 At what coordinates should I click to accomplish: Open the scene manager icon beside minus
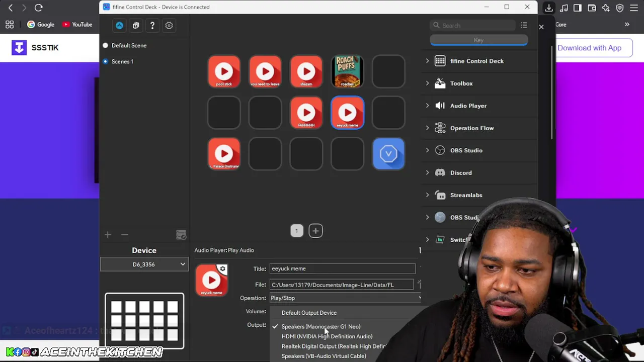point(181,235)
